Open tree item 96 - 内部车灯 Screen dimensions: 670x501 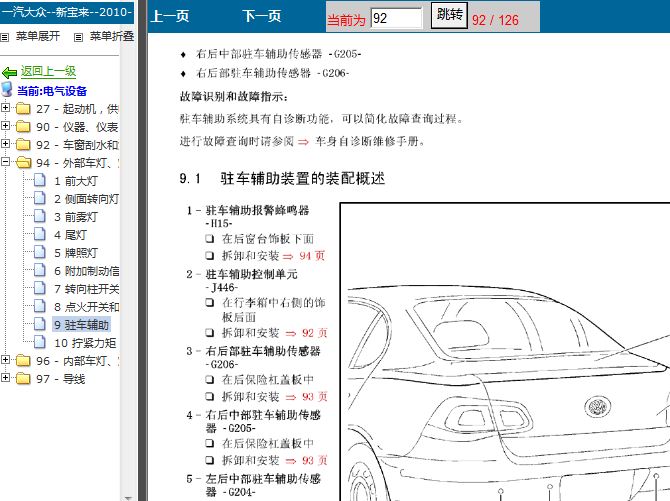[x=77, y=361]
